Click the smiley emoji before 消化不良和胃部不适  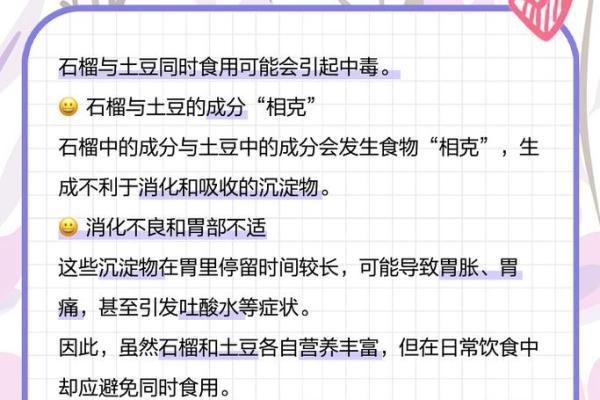coord(68,227)
